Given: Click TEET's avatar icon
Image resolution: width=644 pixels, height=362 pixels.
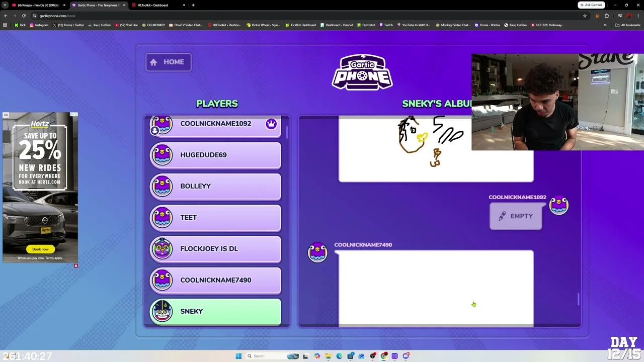Looking at the screenshot, I should (162, 217).
